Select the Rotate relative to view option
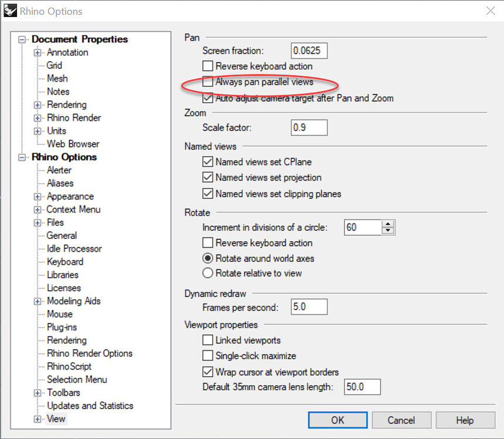The image size is (504, 439). click(208, 272)
